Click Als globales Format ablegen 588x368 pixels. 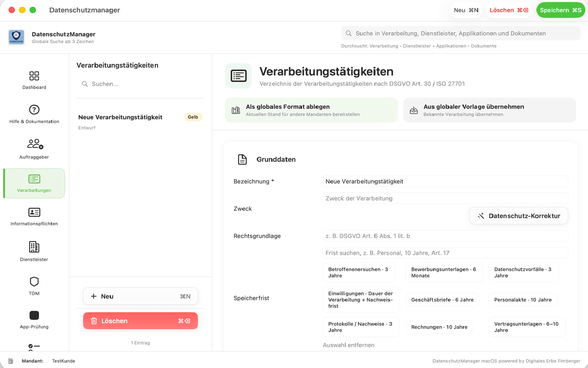tap(312, 110)
